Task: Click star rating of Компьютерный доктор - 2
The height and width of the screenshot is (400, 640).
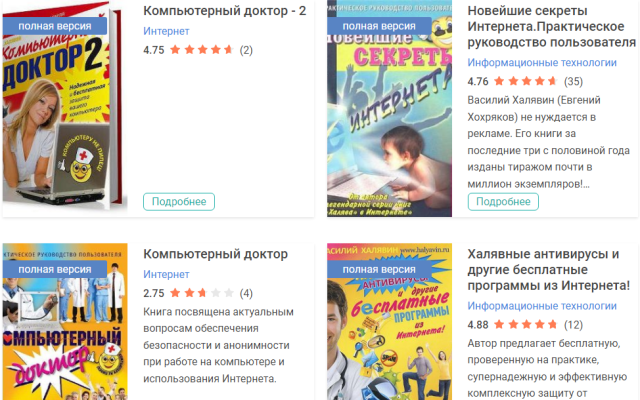Action: pyautogui.click(x=202, y=50)
